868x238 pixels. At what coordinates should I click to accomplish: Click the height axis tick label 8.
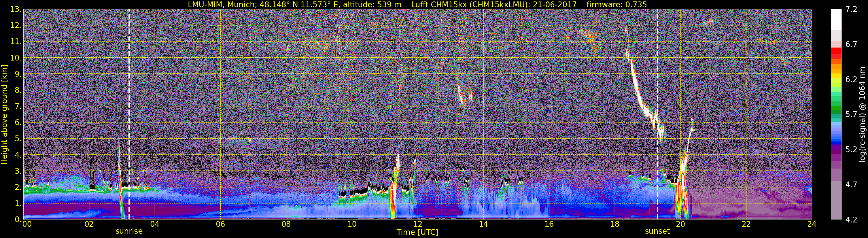click(x=18, y=90)
